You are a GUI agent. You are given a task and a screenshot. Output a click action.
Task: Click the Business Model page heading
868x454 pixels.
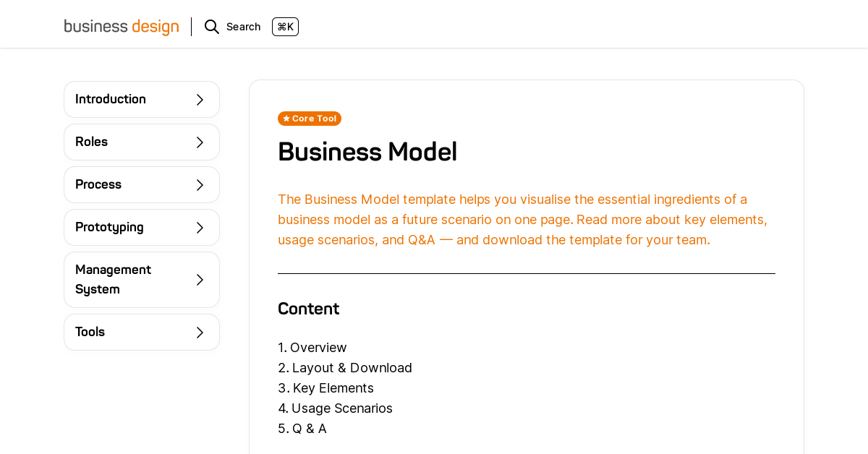[367, 153]
